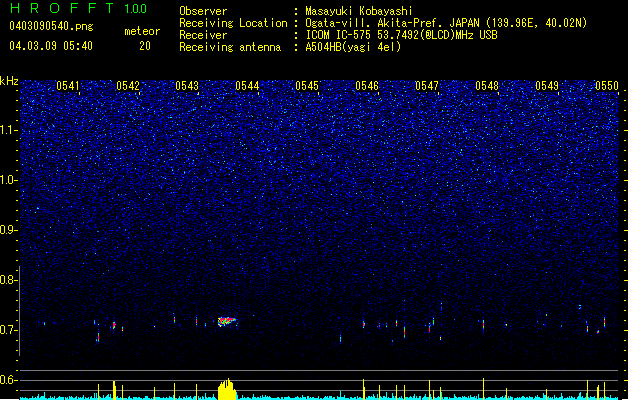Click the date stamp 04.03.09 05:40
Image resolution: width=629 pixels, height=400 pixels.
point(51,46)
